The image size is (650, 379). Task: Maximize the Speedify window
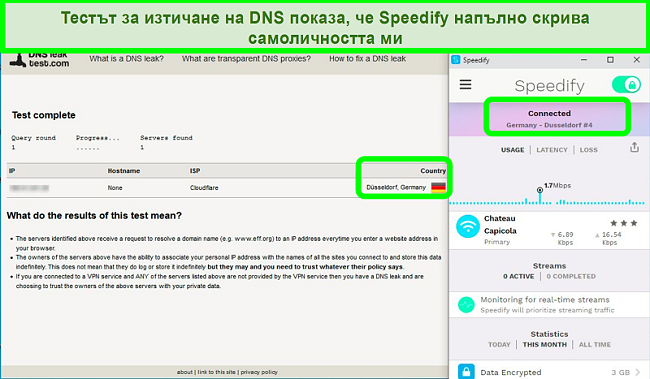[610, 60]
